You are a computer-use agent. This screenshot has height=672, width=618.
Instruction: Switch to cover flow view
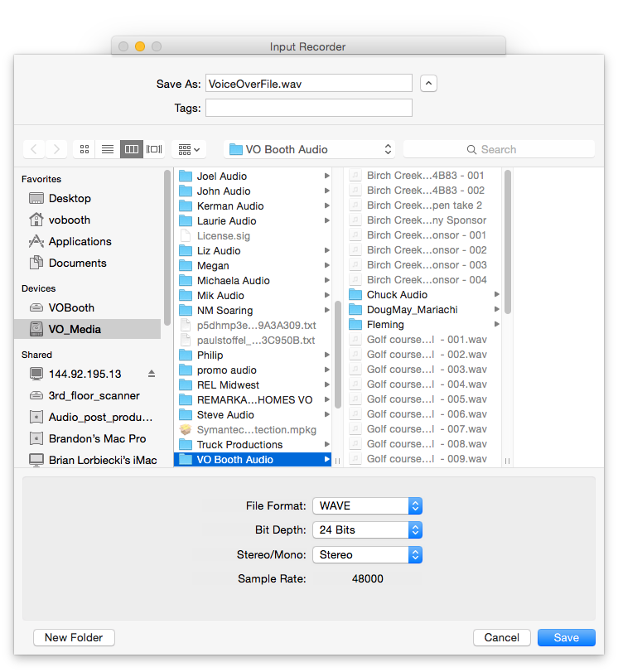tap(154, 149)
